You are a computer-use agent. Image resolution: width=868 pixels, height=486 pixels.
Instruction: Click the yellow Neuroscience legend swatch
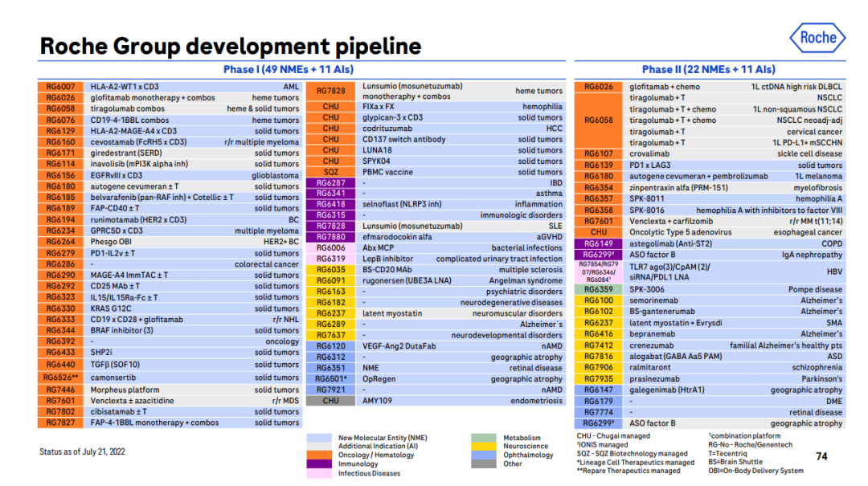pos(484,446)
